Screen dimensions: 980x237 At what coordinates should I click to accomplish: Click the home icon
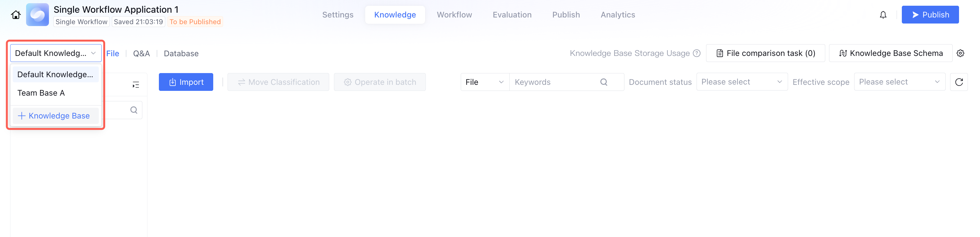tap(16, 15)
